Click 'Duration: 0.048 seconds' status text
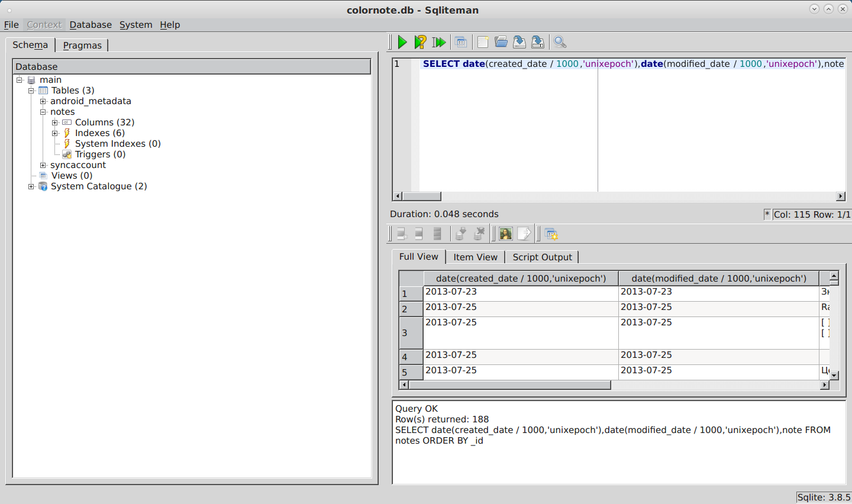 (x=444, y=214)
